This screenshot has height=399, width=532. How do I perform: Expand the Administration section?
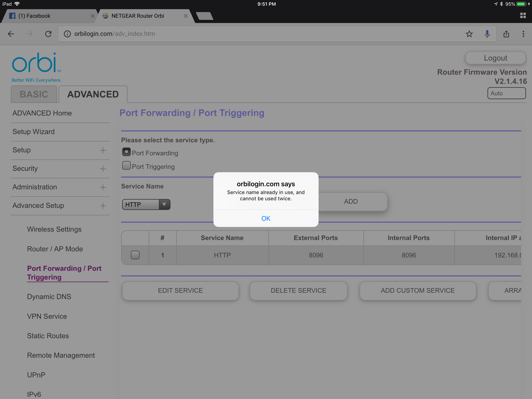pyautogui.click(x=103, y=187)
